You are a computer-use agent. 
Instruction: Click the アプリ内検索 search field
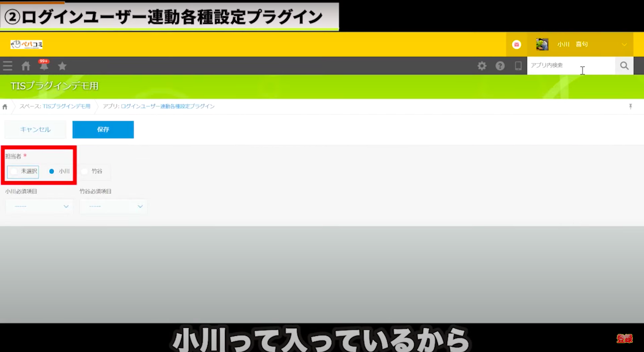[x=570, y=66]
